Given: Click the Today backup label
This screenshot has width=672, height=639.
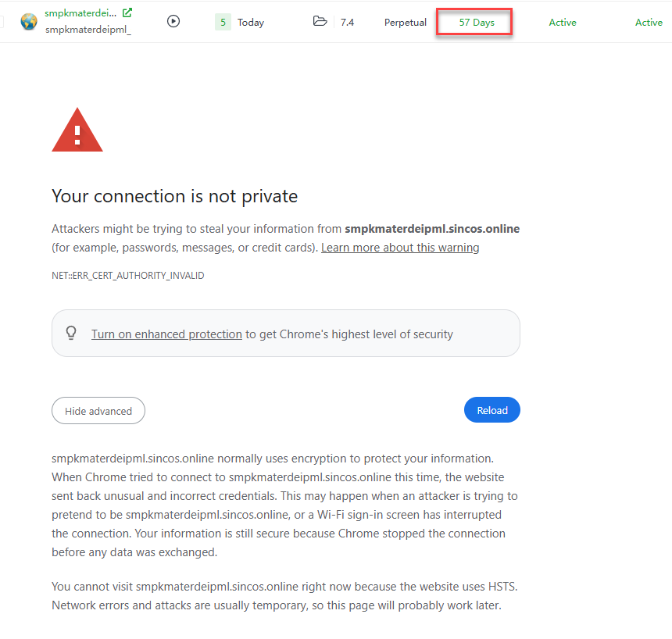Looking at the screenshot, I should 251,23.
